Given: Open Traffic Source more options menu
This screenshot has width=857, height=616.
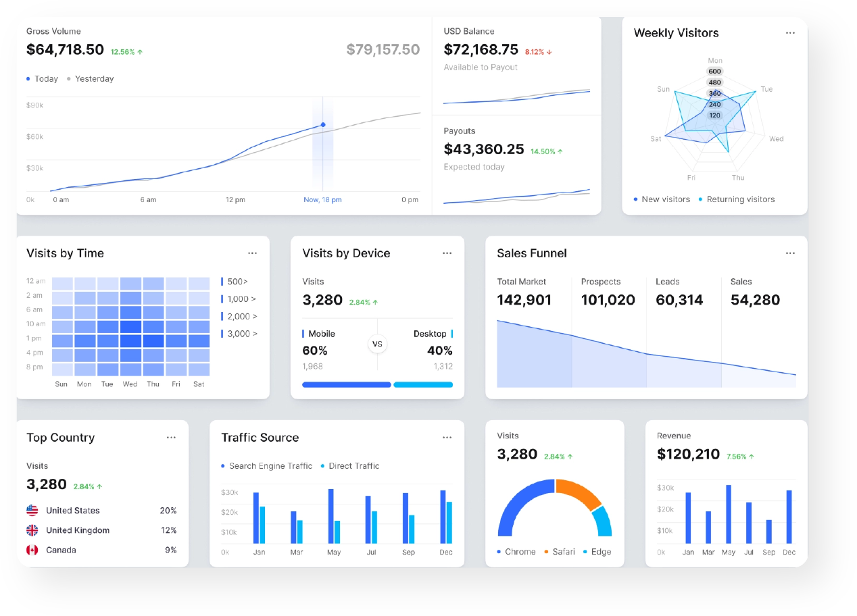Looking at the screenshot, I should (x=447, y=438).
